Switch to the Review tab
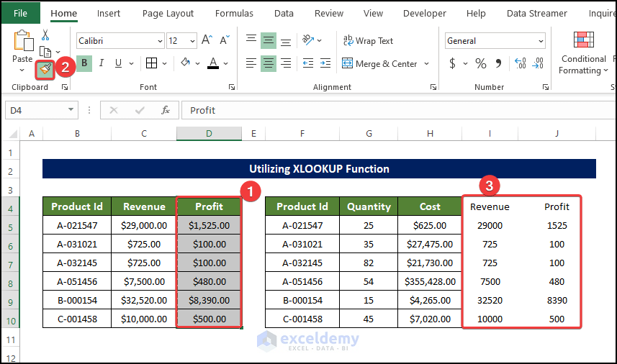This screenshot has width=617, height=364. (329, 14)
